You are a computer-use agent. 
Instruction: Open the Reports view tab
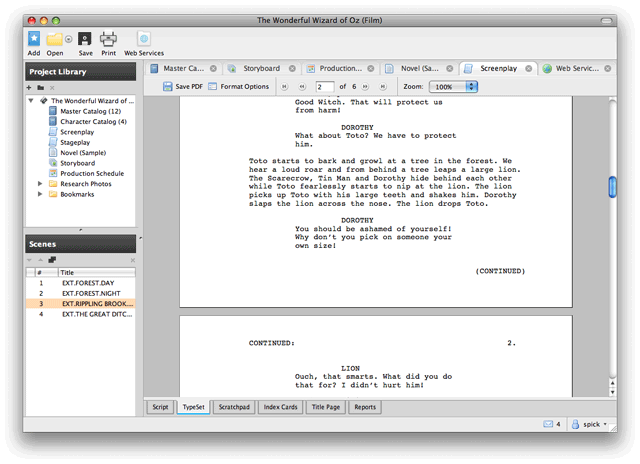point(365,407)
